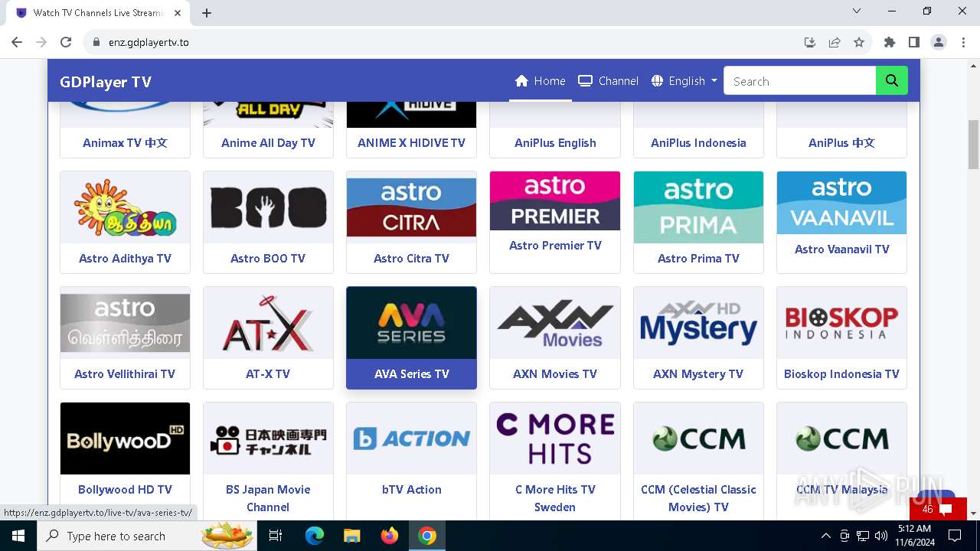Open AniPlus English channel link
Image resolution: width=980 pixels, height=551 pixels.
555,142
